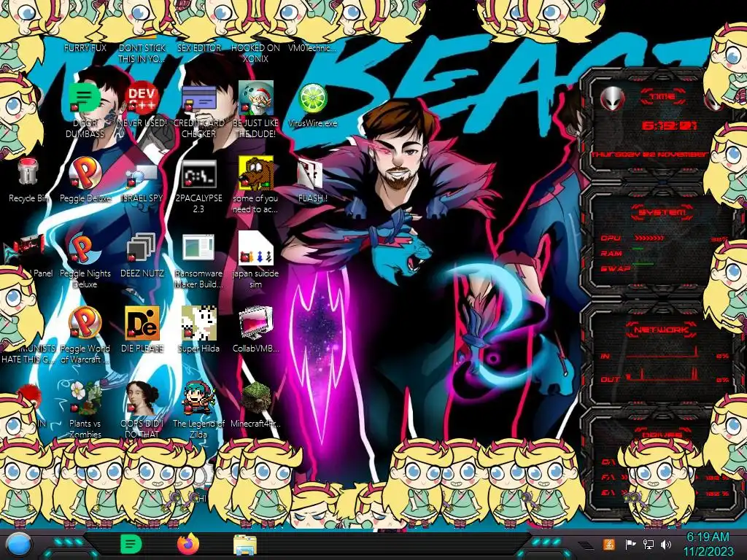Select the FURRY FUX icon label
Viewport: 747px width, 560px height.
[x=85, y=48]
